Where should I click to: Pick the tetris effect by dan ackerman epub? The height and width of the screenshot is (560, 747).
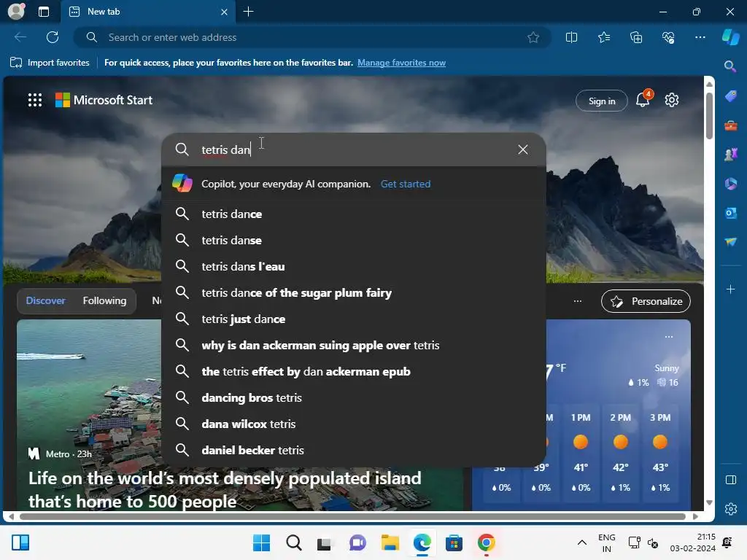pyautogui.click(x=354, y=371)
